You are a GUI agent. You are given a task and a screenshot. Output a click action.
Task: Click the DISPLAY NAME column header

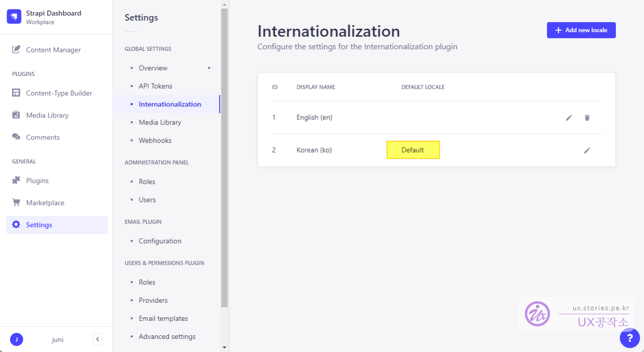pyautogui.click(x=316, y=87)
